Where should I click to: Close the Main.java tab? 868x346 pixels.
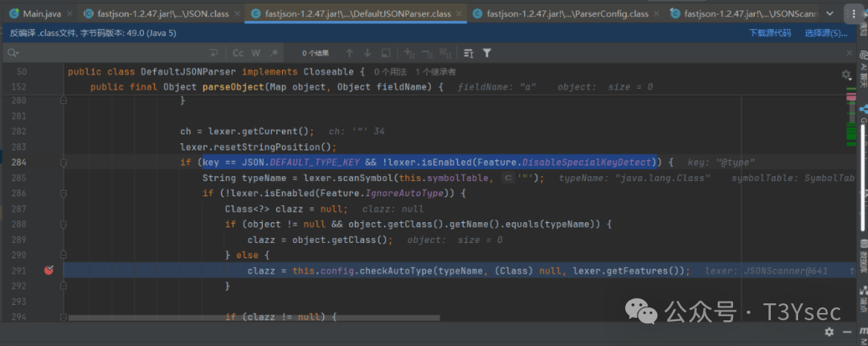pyautogui.click(x=68, y=14)
